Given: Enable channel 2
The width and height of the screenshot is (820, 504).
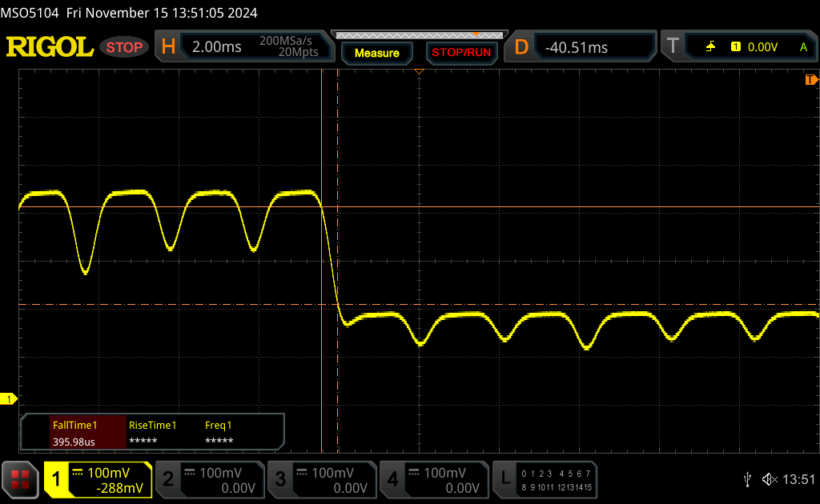Looking at the screenshot, I should [x=209, y=479].
